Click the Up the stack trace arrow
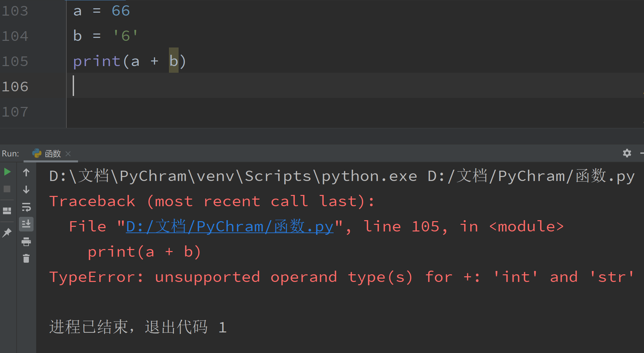Image resolution: width=644 pixels, height=353 pixels. pos(26,172)
